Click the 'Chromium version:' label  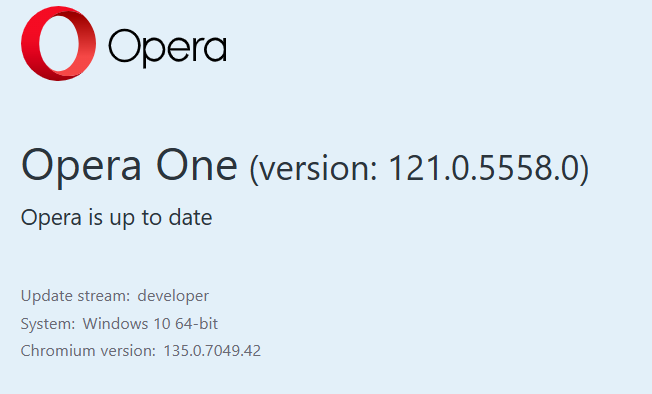(x=88, y=351)
